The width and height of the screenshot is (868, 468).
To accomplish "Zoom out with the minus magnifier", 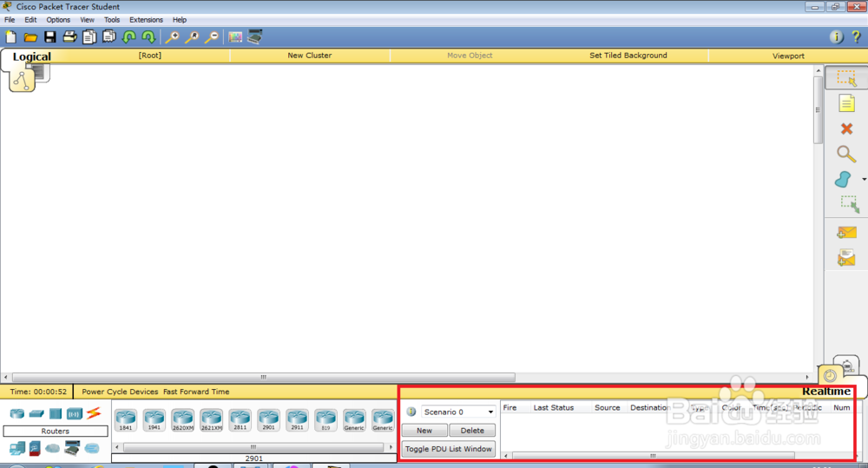I will click(x=211, y=37).
